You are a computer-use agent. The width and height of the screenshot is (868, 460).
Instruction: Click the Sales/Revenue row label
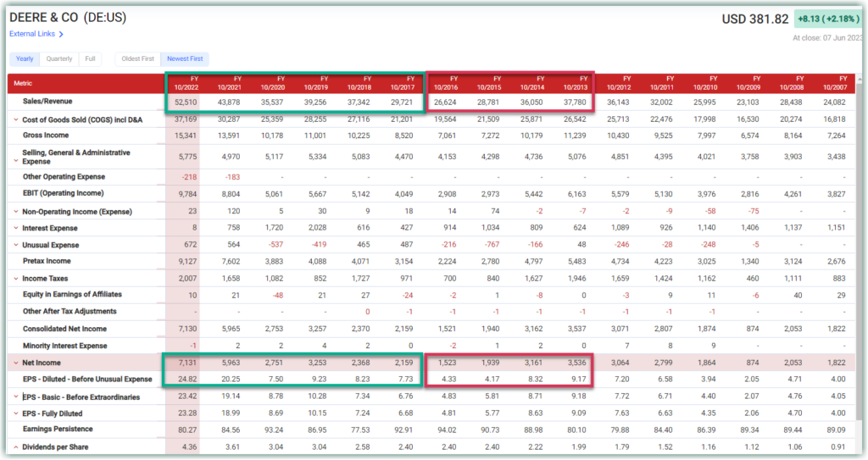point(47,102)
